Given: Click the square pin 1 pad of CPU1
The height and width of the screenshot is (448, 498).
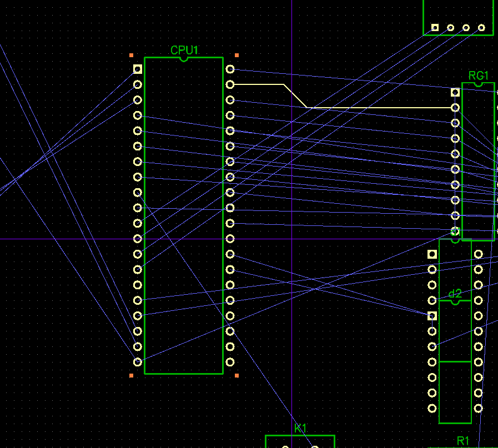Looking at the screenshot, I should (138, 69).
